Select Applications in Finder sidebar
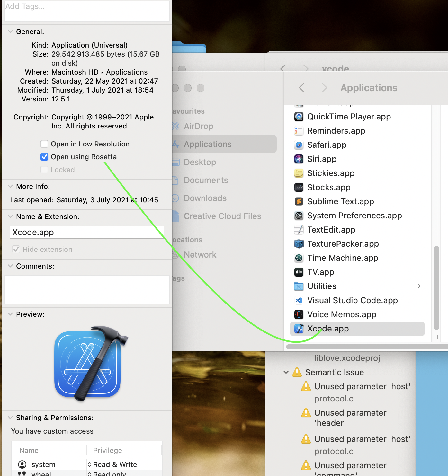This screenshot has width=448, height=476. pos(224,144)
